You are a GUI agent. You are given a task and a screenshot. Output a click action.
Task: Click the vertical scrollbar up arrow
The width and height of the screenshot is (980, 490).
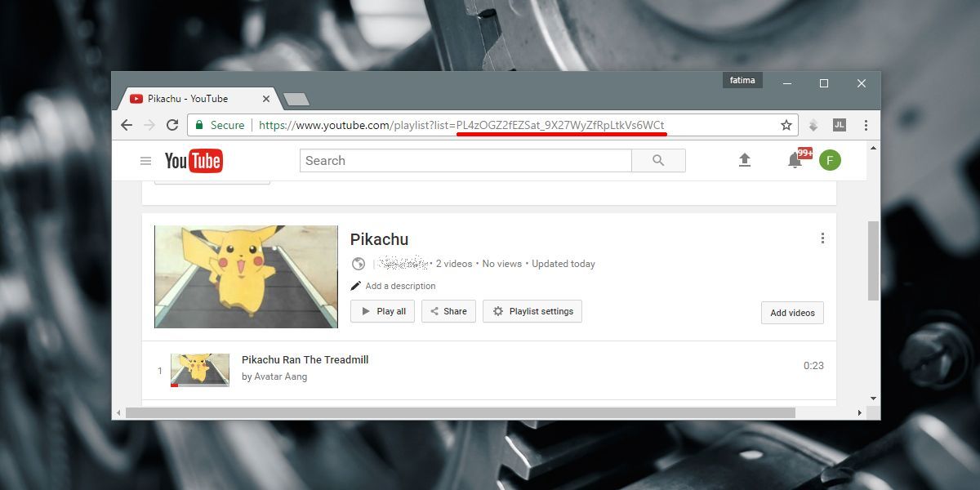[x=873, y=148]
